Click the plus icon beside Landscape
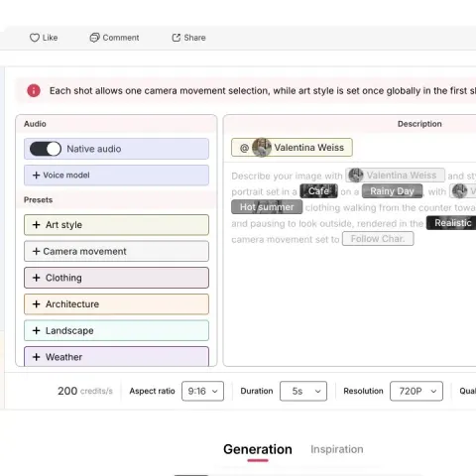The image size is (476, 476). pos(37,330)
